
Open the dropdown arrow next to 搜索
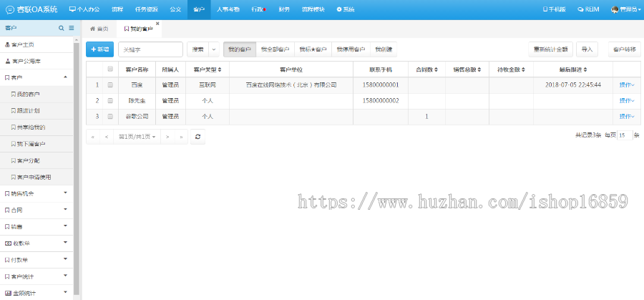(x=214, y=49)
